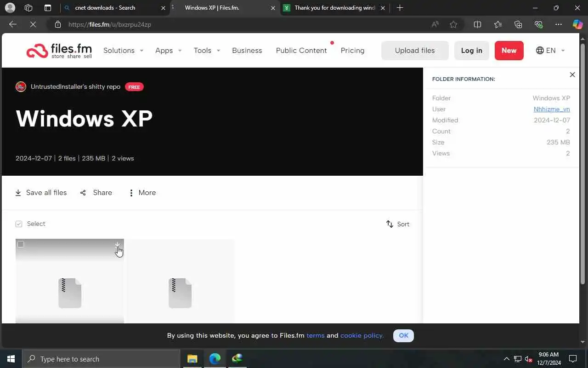Open Edge settings and more menu
The width and height of the screenshot is (588, 368).
[559, 24]
